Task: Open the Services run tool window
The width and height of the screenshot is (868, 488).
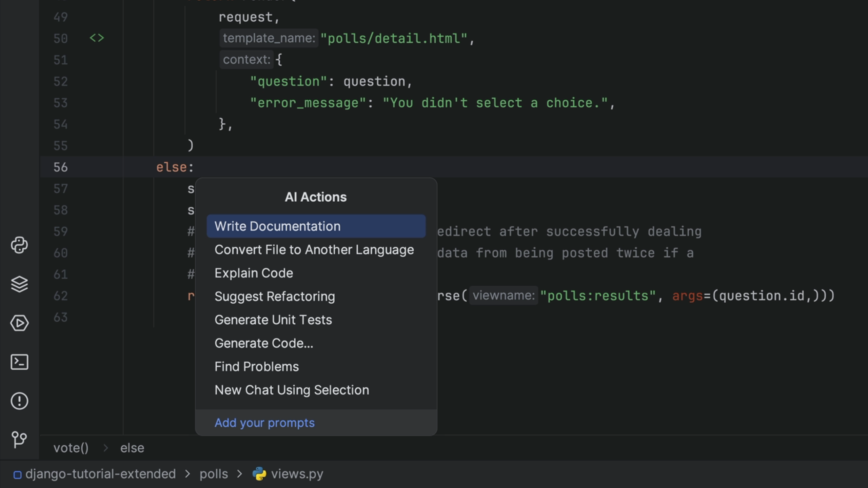Action: [19, 323]
